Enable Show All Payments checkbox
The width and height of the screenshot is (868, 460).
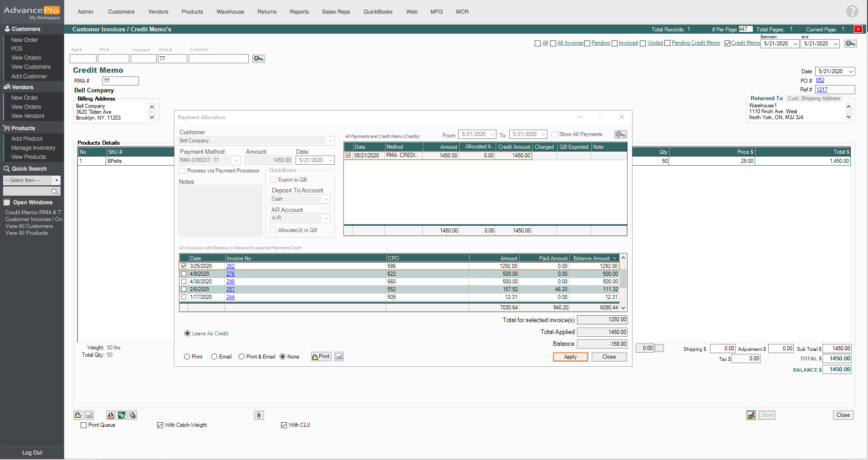554,134
